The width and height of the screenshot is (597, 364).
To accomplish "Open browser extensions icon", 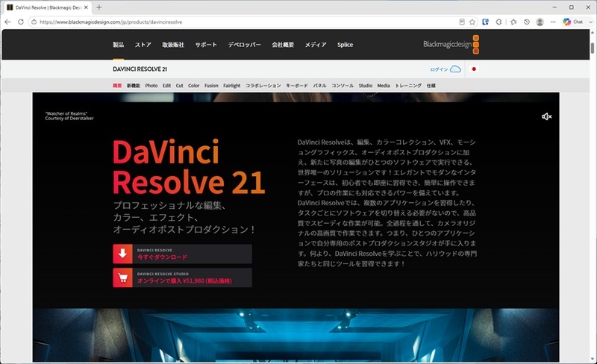I will [x=498, y=22].
